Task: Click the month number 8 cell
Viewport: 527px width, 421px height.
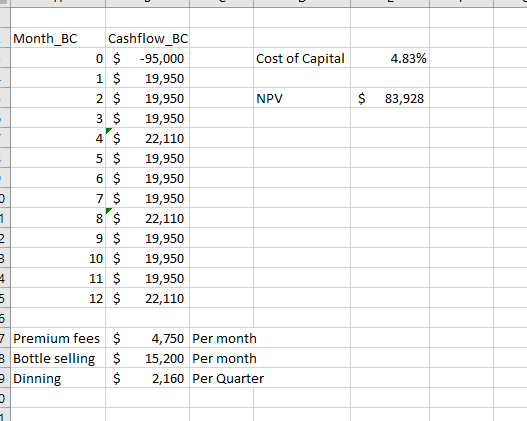Action: 58,218
